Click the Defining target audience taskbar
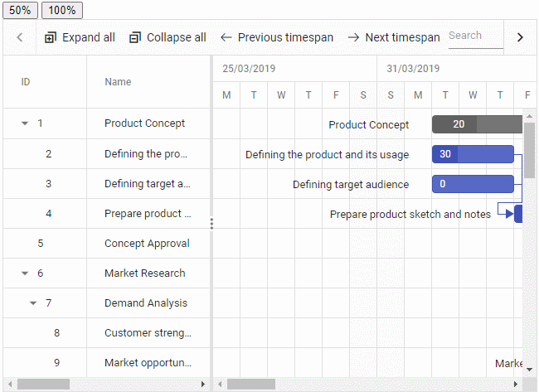 point(473,184)
